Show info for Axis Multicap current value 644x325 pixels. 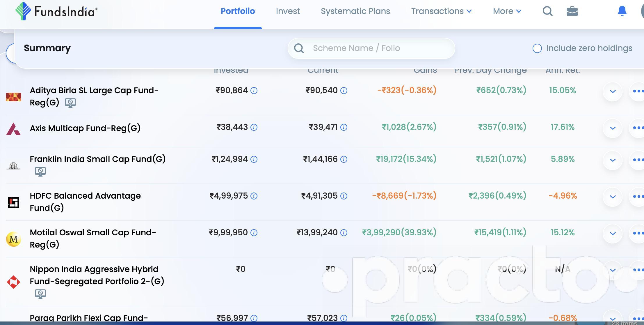pos(344,127)
